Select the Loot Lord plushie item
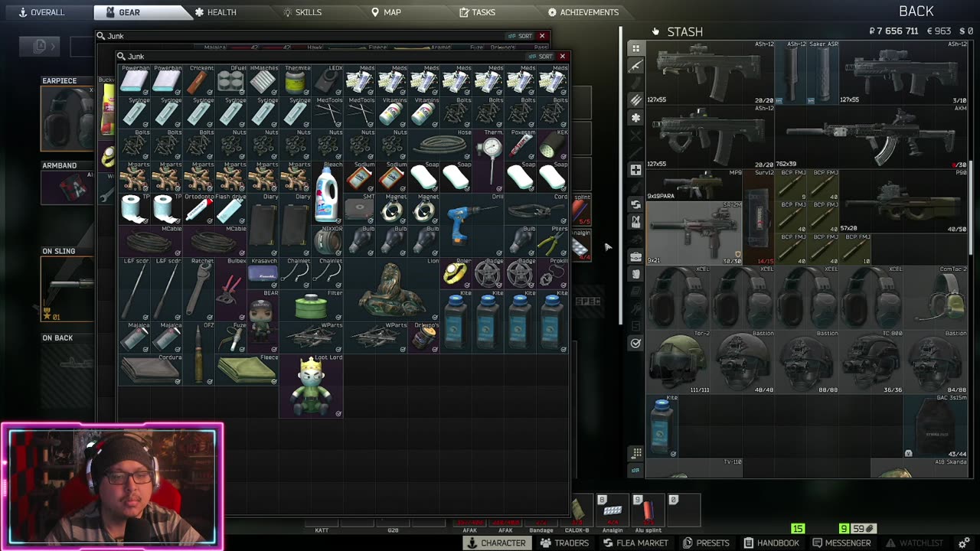Image resolution: width=980 pixels, height=551 pixels. pyautogui.click(x=312, y=386)
